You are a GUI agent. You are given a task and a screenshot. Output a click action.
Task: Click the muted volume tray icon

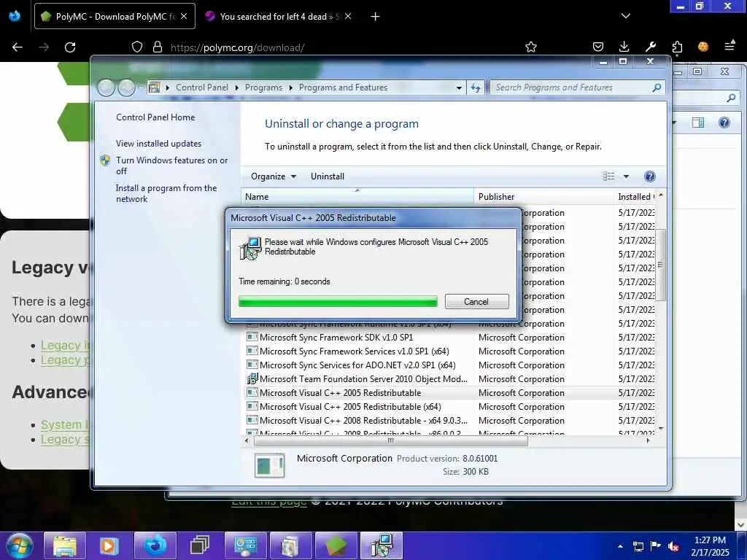(x=673, y=546)
